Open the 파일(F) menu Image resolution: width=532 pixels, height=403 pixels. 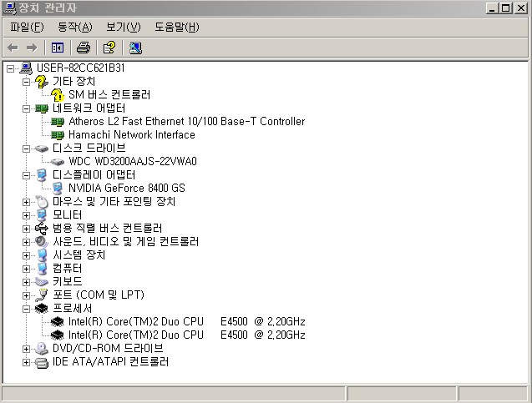27,27
